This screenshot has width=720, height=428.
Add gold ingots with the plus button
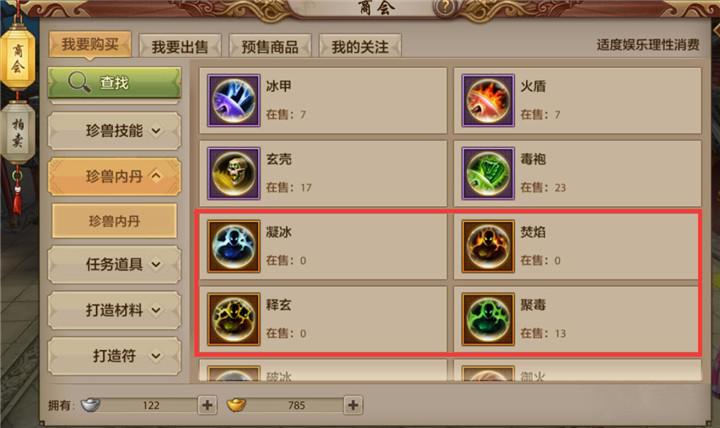click(x=353, y=405)
